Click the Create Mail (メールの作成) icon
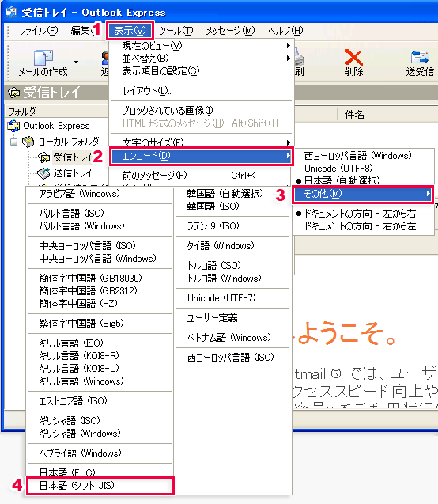The width and height of the screenshot is (438, 504). tap(43, 58)
